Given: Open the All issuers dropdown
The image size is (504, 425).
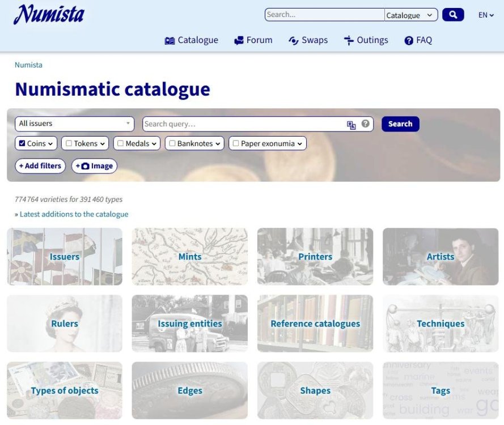Looking at the screenshot, I should point(74,124).
